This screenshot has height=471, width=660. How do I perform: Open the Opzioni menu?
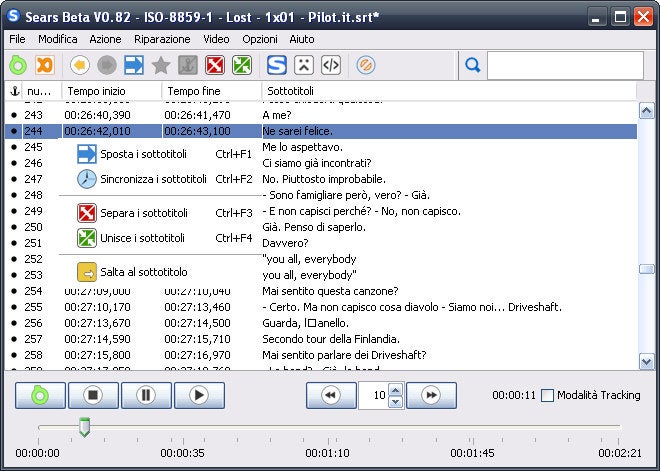[260, 39]
